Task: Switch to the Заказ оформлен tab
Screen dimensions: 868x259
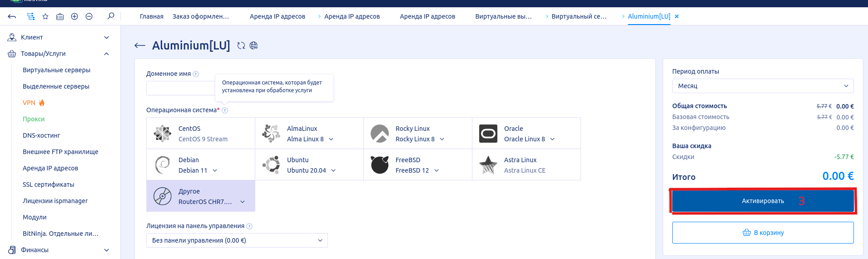Action: tap(201, 16)
